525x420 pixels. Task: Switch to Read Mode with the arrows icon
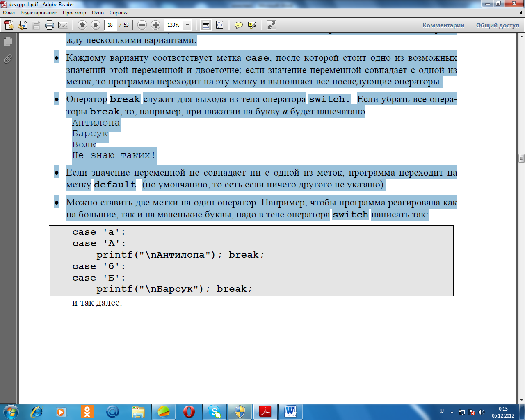pyautogui.click(x=271, y=25)
